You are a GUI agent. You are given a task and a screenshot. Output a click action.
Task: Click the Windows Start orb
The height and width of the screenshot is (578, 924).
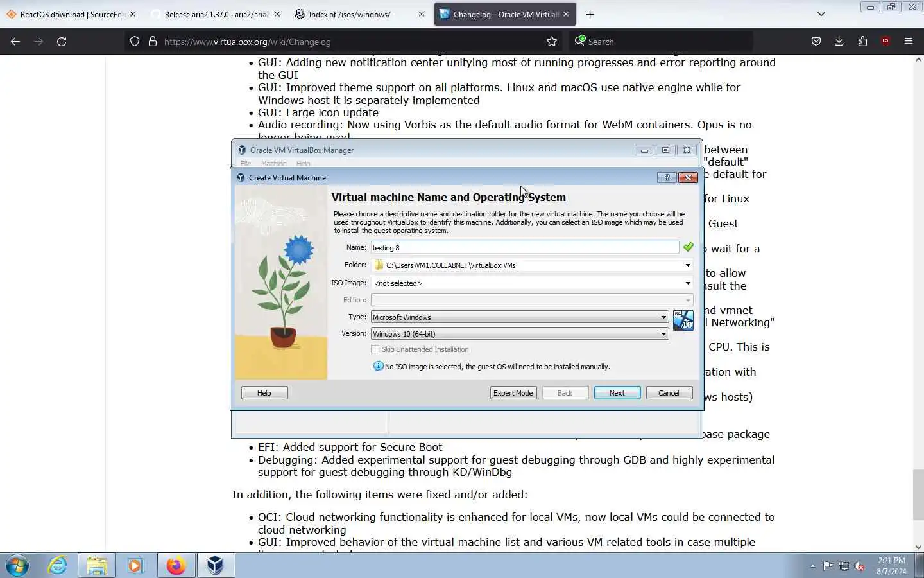(x=17, y=566)
